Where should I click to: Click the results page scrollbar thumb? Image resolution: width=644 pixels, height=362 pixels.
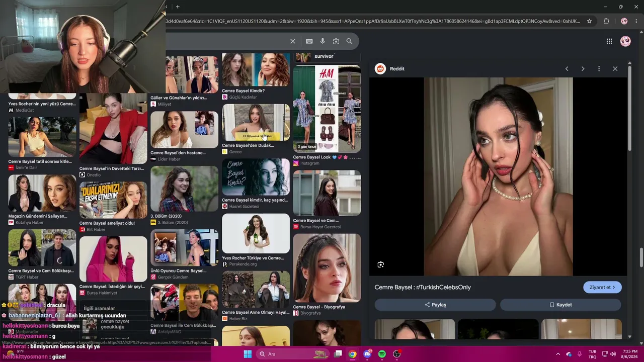click(641, 257)
